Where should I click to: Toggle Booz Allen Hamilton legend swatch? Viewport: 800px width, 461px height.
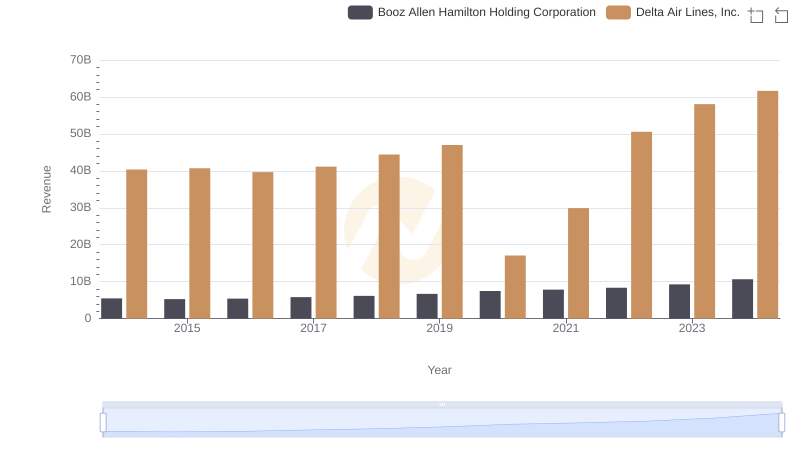360,12
